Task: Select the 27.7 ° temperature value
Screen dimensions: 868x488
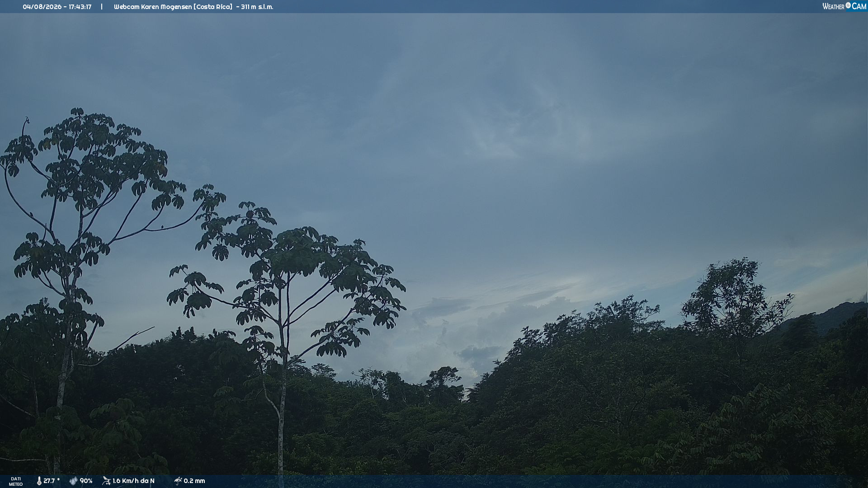Action: [52, 481]
